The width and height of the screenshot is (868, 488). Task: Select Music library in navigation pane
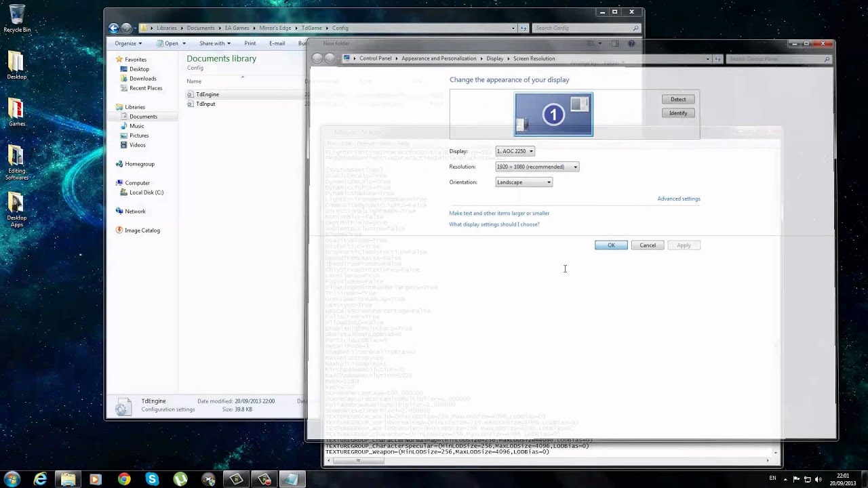click(x=132, y=126)
